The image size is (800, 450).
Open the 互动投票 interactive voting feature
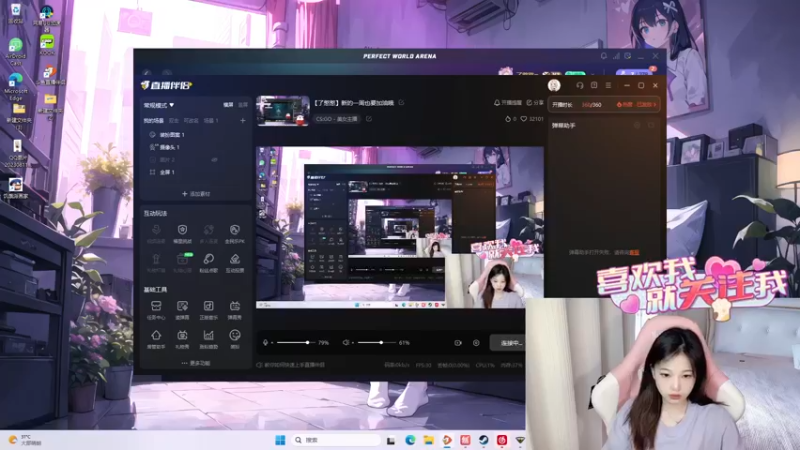[235, 263]
